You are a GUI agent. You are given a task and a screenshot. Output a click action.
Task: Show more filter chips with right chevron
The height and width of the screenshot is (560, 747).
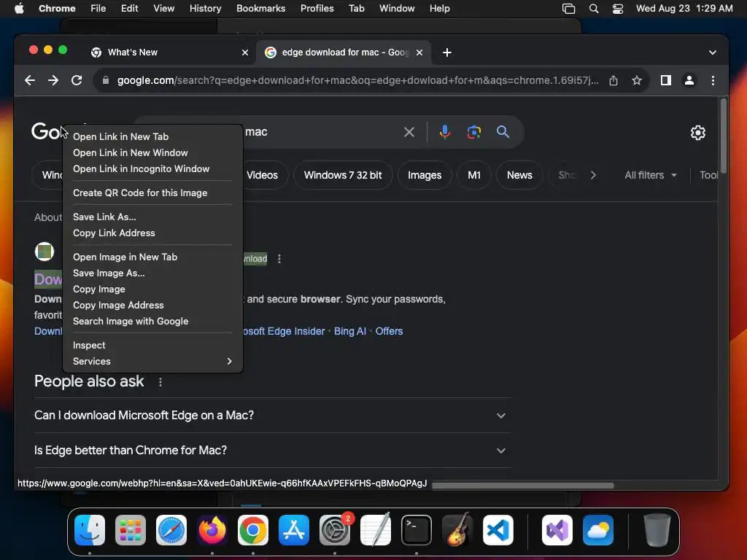(593, 175)
